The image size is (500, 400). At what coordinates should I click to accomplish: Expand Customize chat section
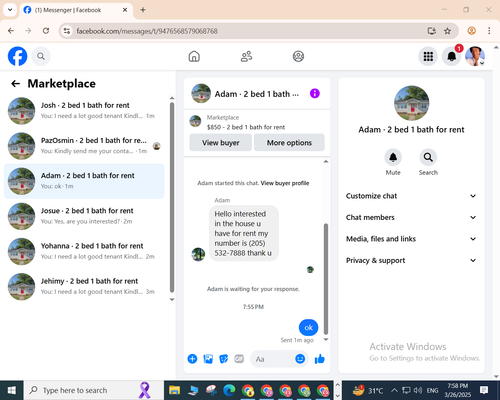[411, 196]
